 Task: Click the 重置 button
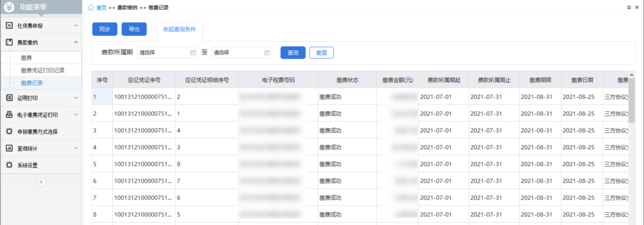tap(321, 53)
